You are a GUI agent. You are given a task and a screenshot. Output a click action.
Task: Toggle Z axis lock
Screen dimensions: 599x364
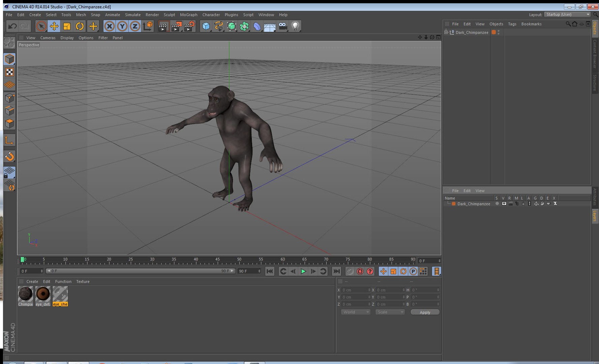pos(135,26)
